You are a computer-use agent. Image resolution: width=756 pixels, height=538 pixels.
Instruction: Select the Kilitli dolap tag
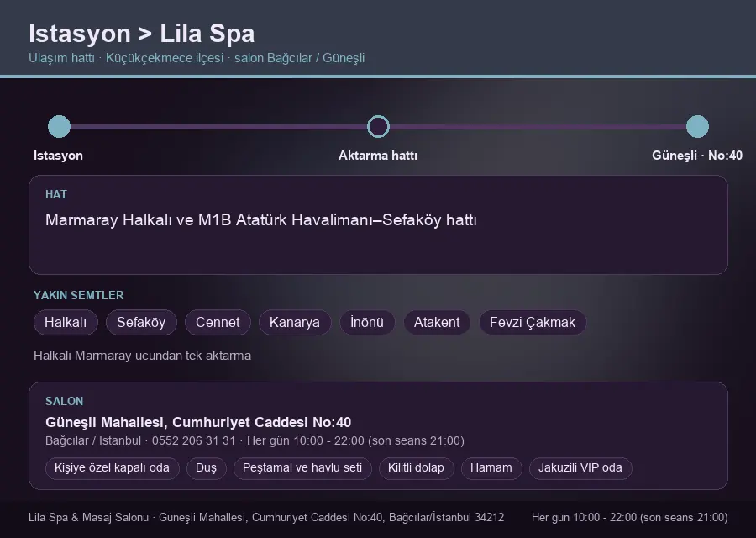[x=416, y=468]
